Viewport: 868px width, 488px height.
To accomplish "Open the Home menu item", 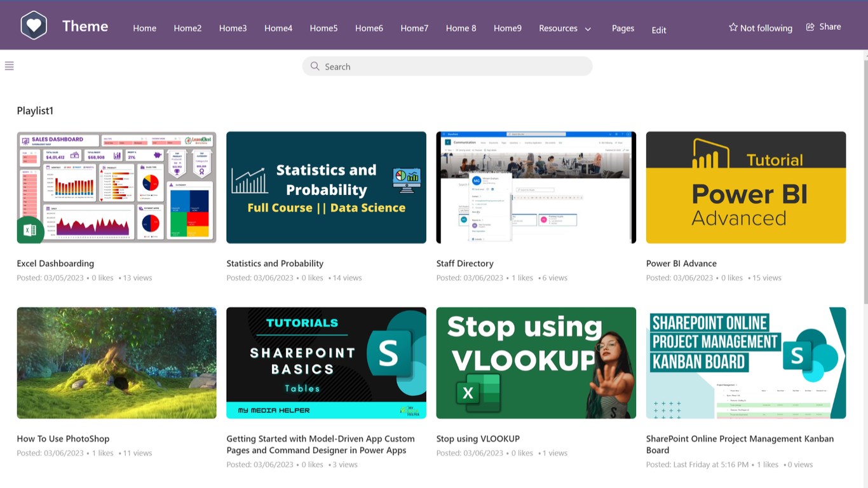I will pyautogui.click(x=144, y=28).
